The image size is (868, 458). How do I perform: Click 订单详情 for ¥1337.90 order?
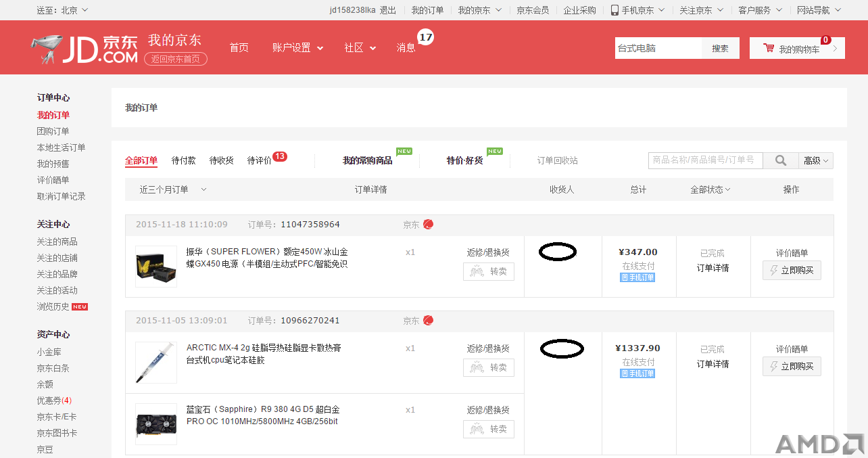tap(713, 364)
